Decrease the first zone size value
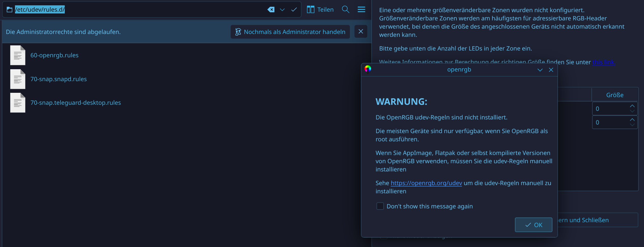 (x=632, y=111)
